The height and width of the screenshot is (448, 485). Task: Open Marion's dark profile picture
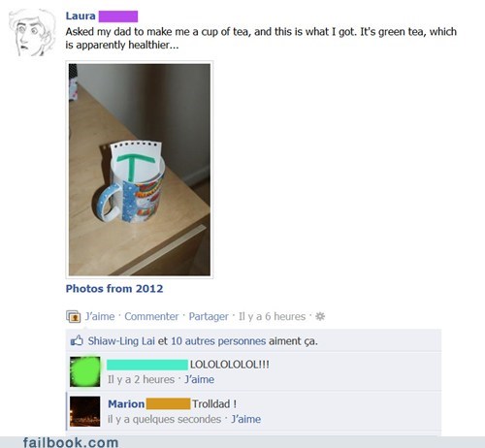click(x=85, y=411)
